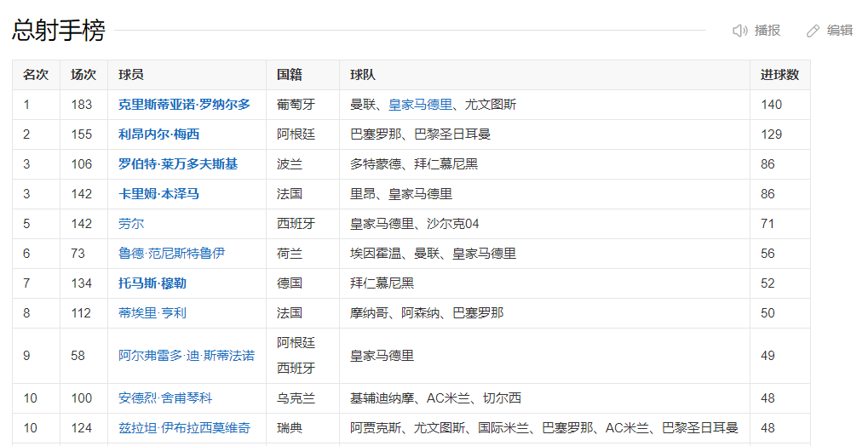This screenshot has height=446, width=868.
Task: Open 罗伯特·莱万多夫斯基 player link
Action: tap(178, 164)
